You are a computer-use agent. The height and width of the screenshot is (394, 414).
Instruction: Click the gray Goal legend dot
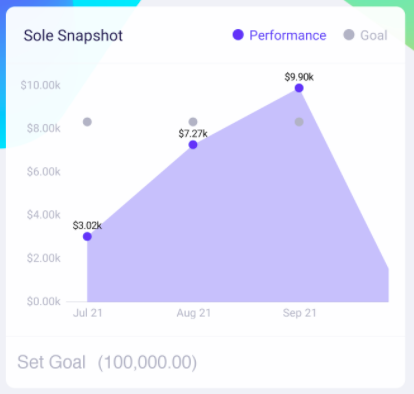[349, 35]
